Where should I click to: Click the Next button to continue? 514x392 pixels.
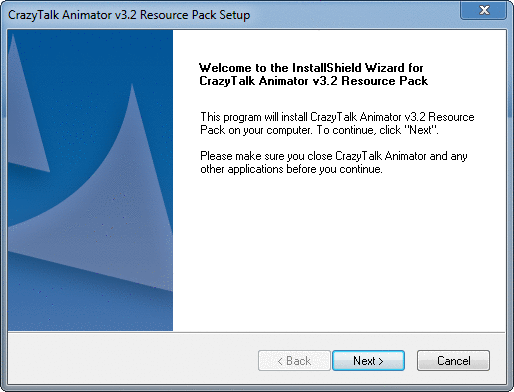[x=368, y=360]
